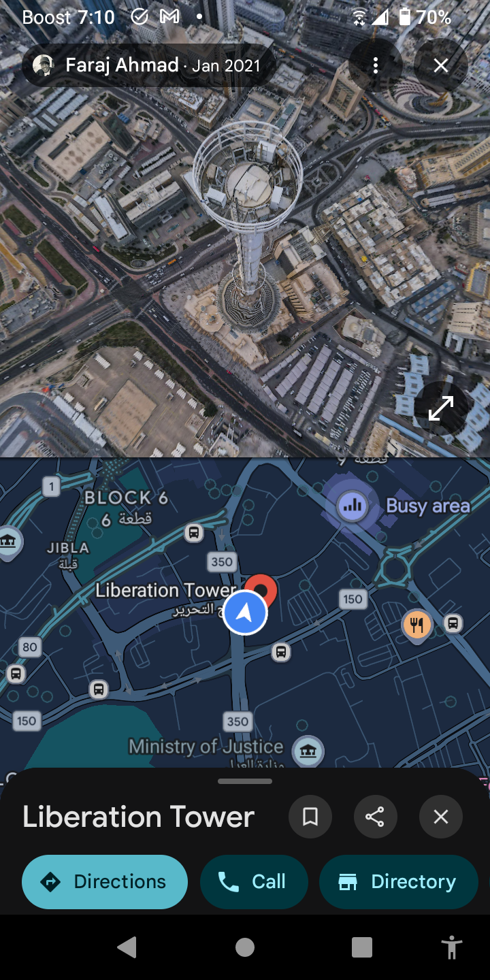Select the red Liberation Tower pin

pyautogui.click(x=261, y=589)
